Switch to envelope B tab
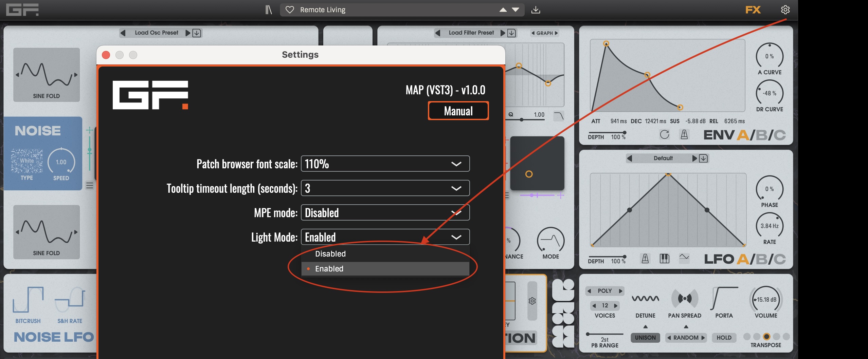 point(762,135)
